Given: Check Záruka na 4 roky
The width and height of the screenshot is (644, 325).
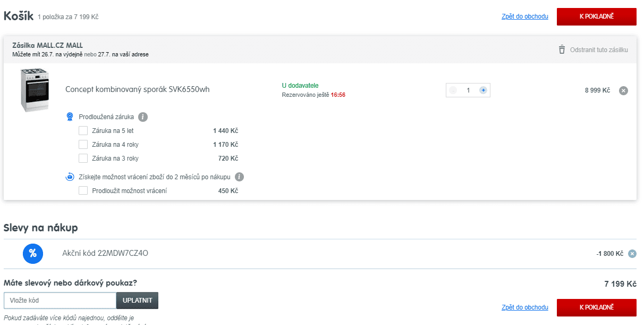Looking at the screenshot, I should [83, 144].
